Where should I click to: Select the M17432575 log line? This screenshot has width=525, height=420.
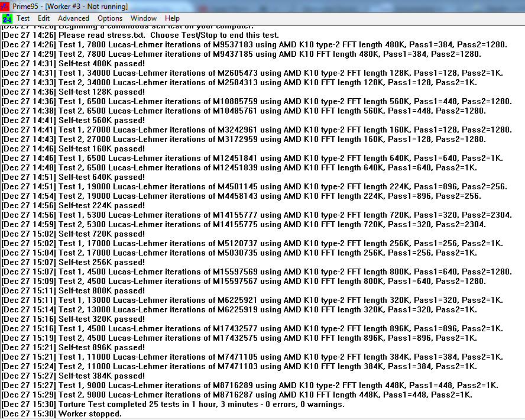click(239, 338)
